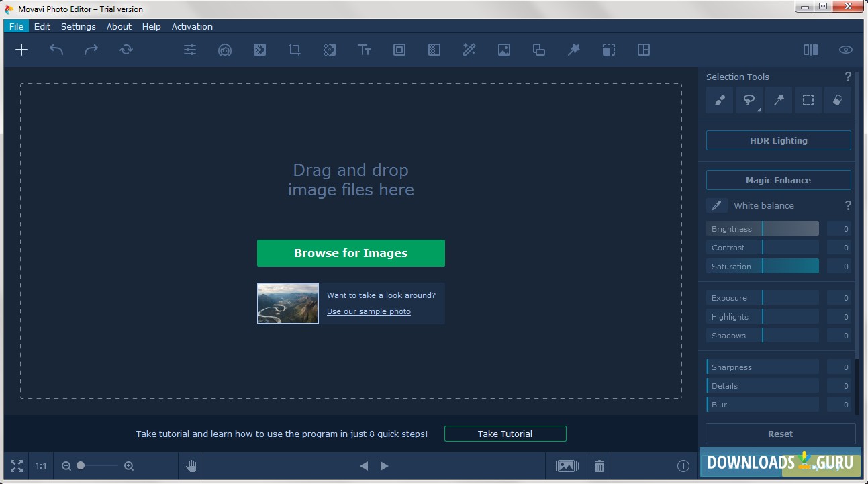Image resolution: width=868 pixels, height=484 pixels.
Task: Redo the last undone action
Action: click(91, 50)
